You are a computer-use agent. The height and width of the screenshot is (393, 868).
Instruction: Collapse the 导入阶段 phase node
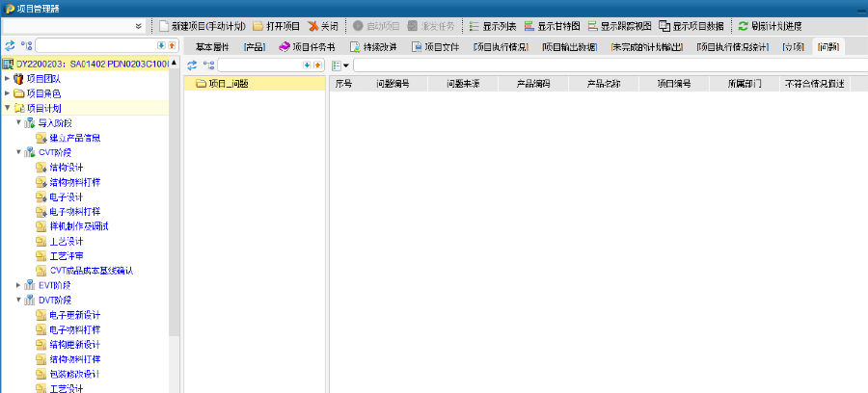[18, 122]
